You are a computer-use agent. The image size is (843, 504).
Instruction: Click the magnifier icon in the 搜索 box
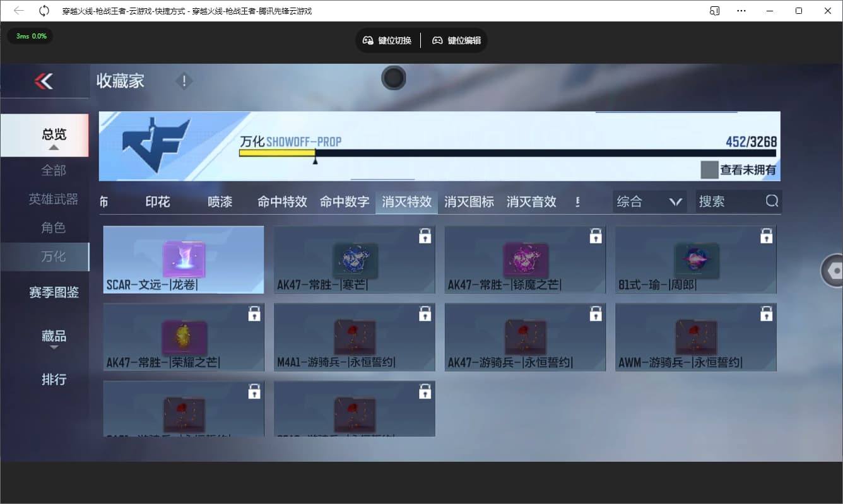[772, 201]
